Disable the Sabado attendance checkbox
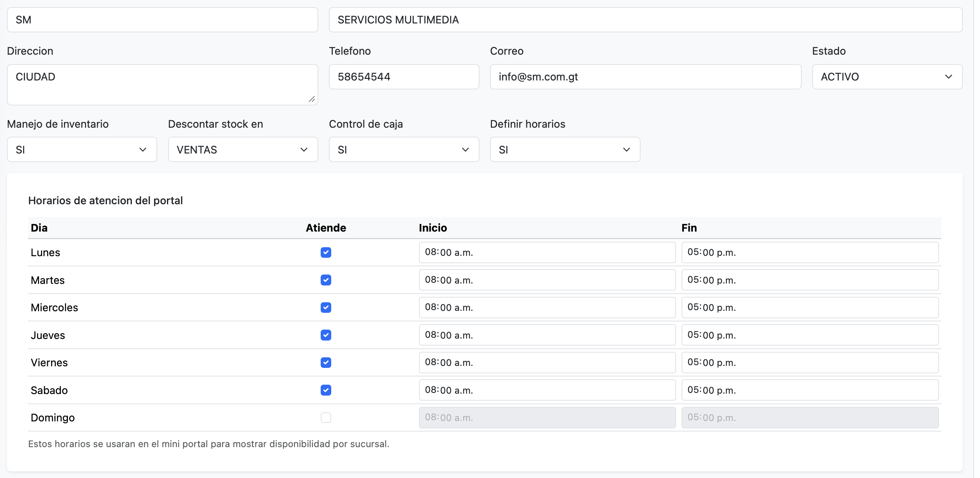 326,390
